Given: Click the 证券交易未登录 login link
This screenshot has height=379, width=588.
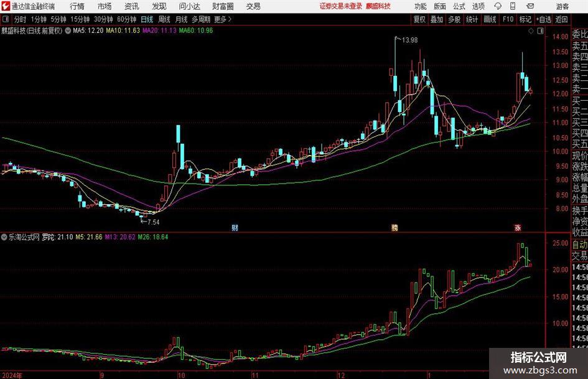Looking at the screenshot, I should (x=341, y=6).
